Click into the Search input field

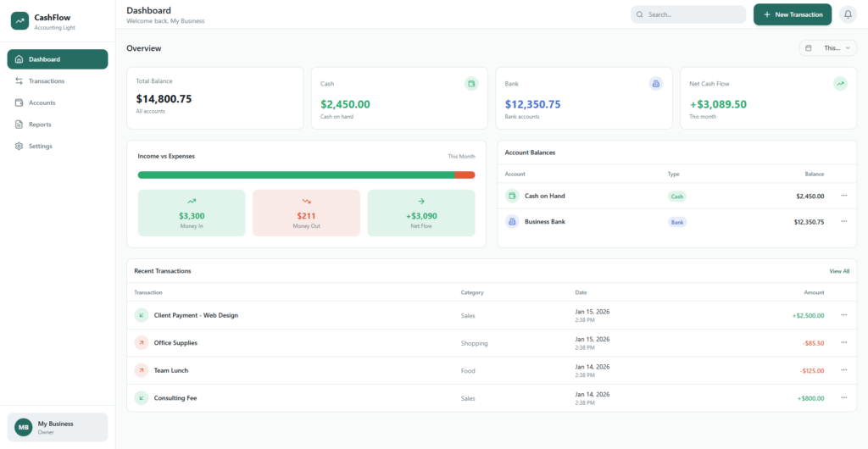(693, 14)
